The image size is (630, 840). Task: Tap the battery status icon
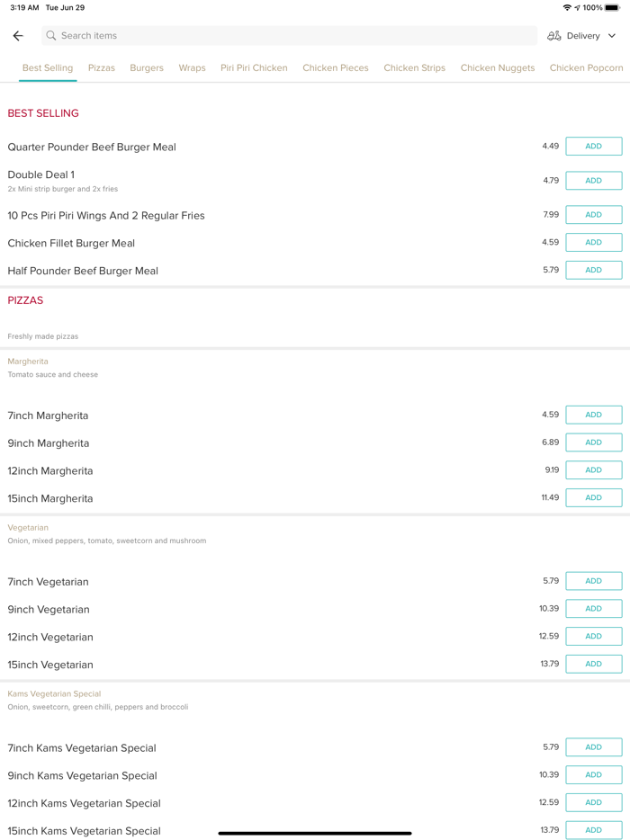click(x=612, y=8)
